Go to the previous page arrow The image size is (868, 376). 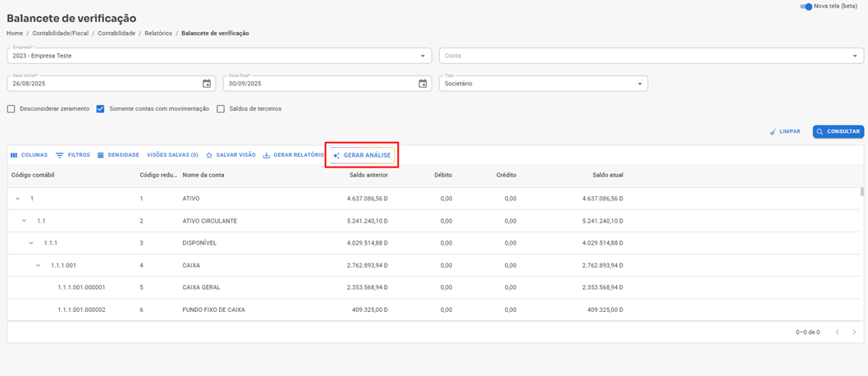coord(837,332)
